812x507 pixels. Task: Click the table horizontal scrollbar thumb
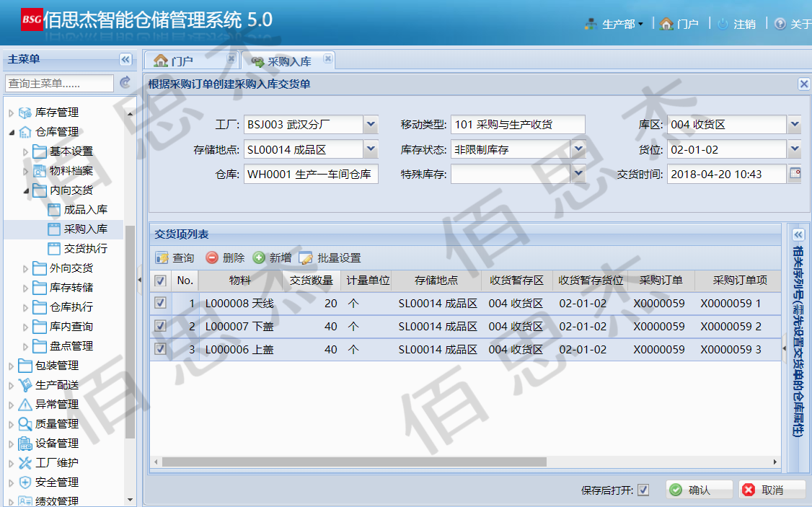click(354, 462)
